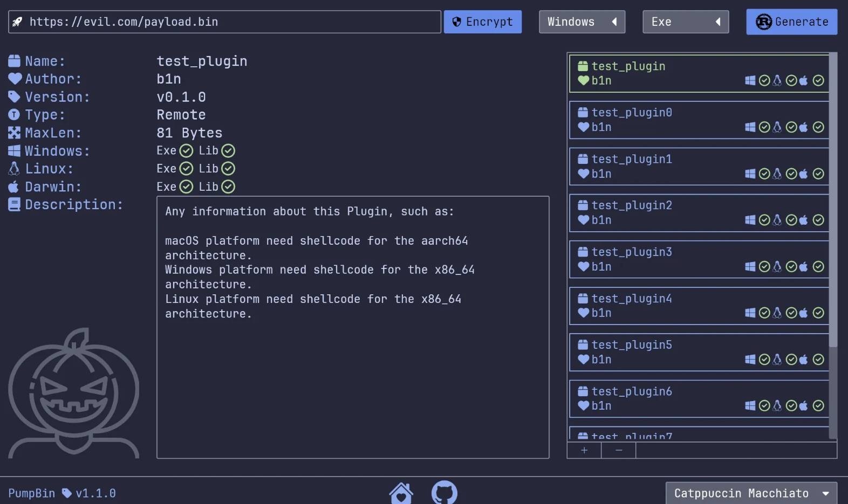Click the Linux Lib check mark
The height and width of the screenshot is (504, 848).
click(228, 169)
